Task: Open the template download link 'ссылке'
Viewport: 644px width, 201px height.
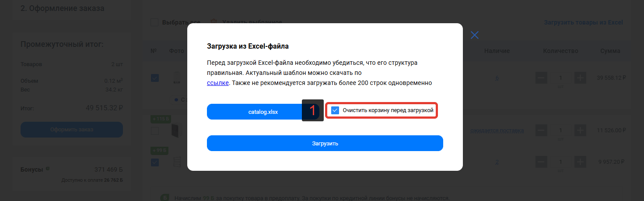Action: pos(217,83)
